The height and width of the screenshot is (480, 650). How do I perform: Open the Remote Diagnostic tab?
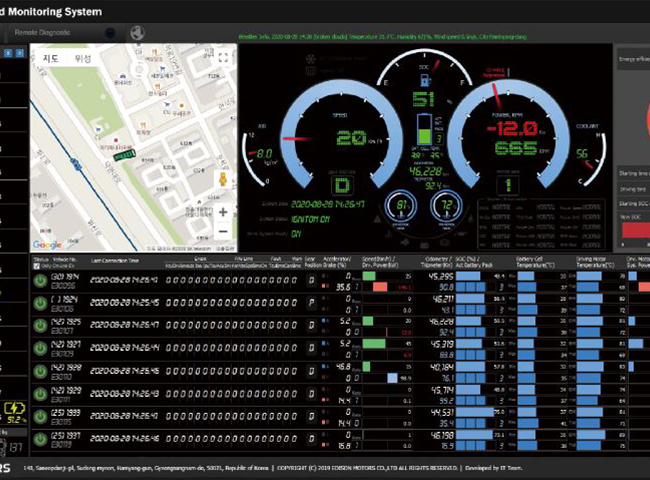(42, 31)
